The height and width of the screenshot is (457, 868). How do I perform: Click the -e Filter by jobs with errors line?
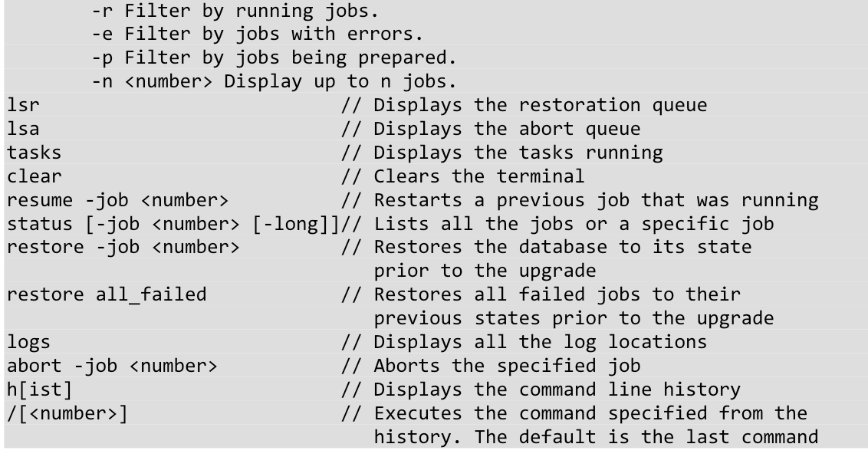tap(258, 34)
